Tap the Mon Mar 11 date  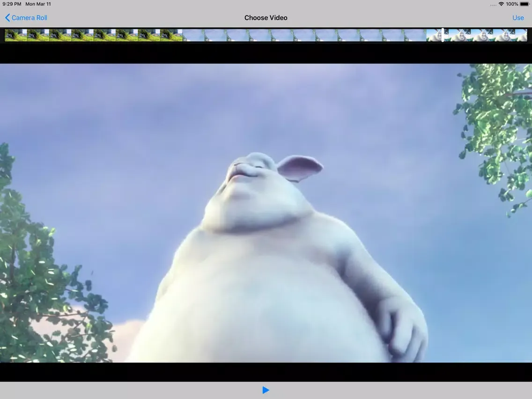[x=38, y=4]
